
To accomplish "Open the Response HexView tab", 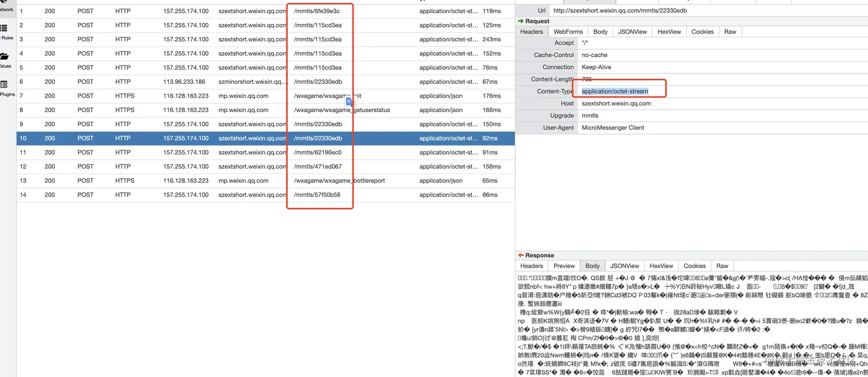I will pos(661,266).
